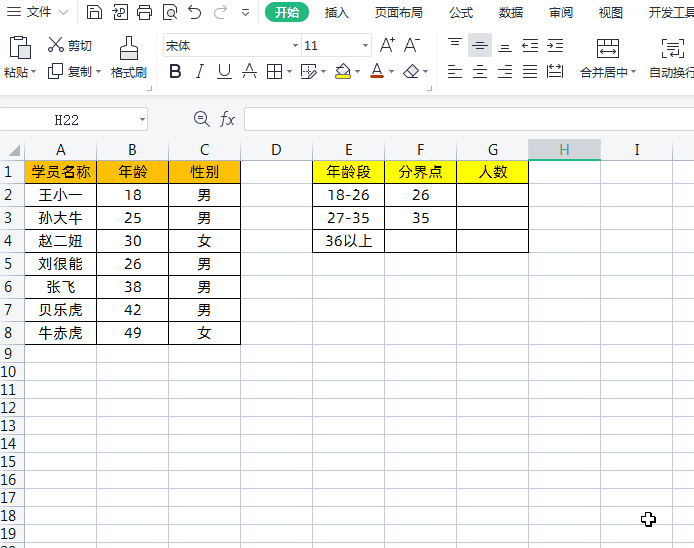
Task: Apply yellow fill color bucket
Action: tap(343, 71)
